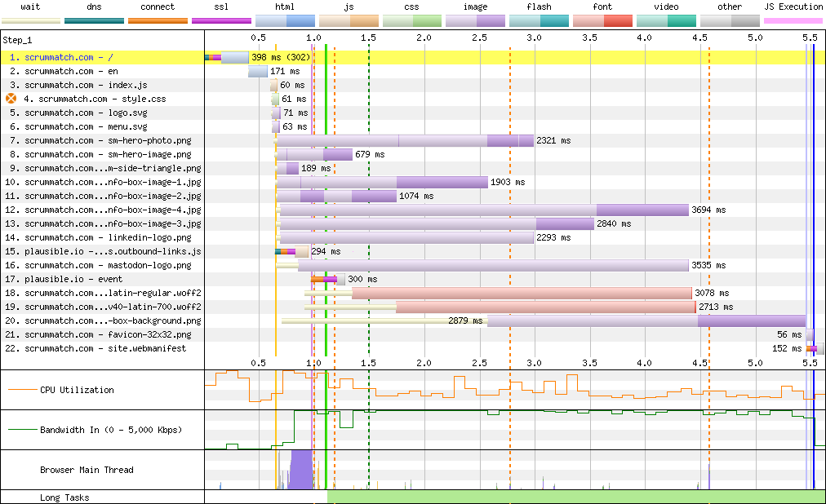The image size is (826, 504).
Task: Click the 3694 ms image-4 download bar
Action: (484, 210)
